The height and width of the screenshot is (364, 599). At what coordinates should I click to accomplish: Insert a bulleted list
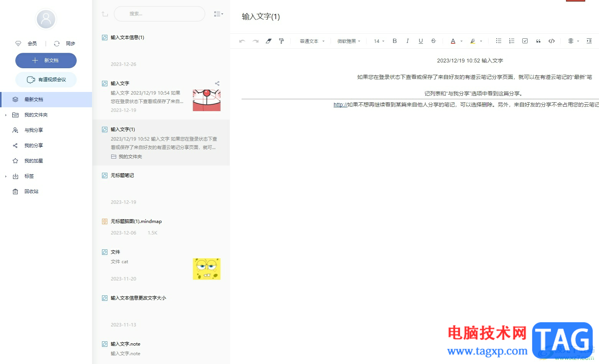tap(499, 41)
